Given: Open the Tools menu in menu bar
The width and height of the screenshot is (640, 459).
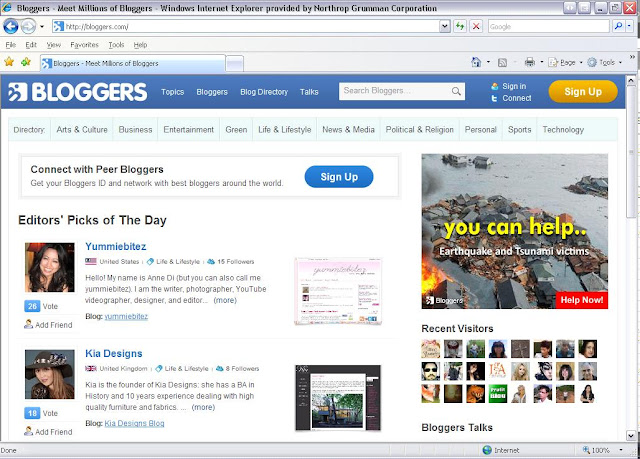Looking at the screenshot, I should click(x=116, y=45).
